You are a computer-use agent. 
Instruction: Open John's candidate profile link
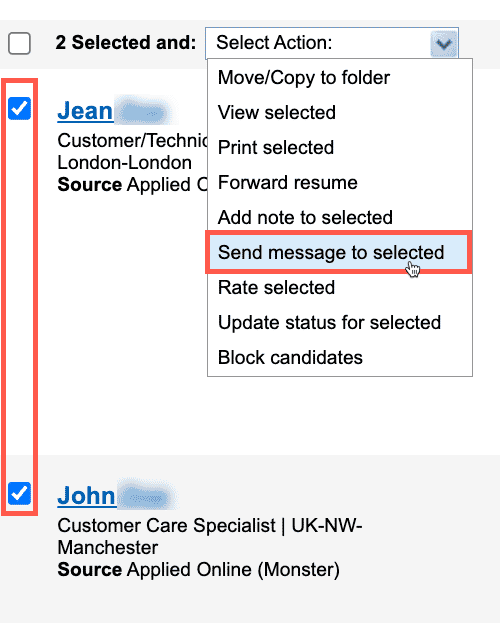(87, 495)
